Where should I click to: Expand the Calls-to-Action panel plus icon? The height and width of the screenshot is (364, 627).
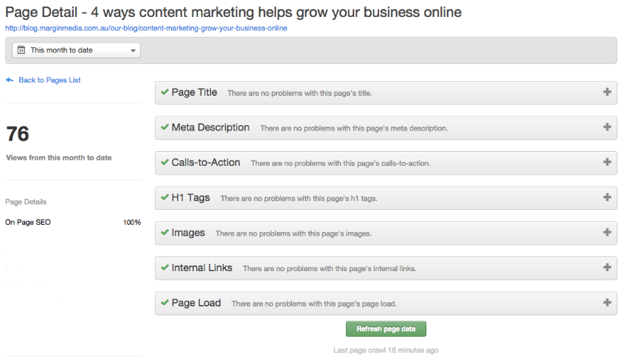(x=607, y=162)
